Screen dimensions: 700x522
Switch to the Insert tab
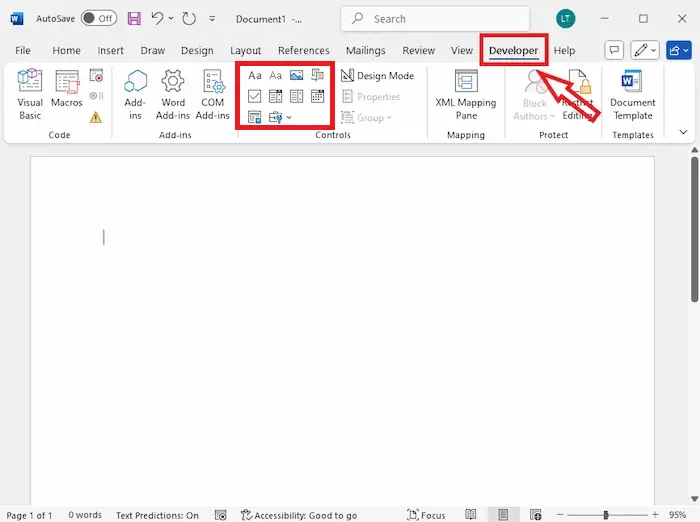pos(111,51)
